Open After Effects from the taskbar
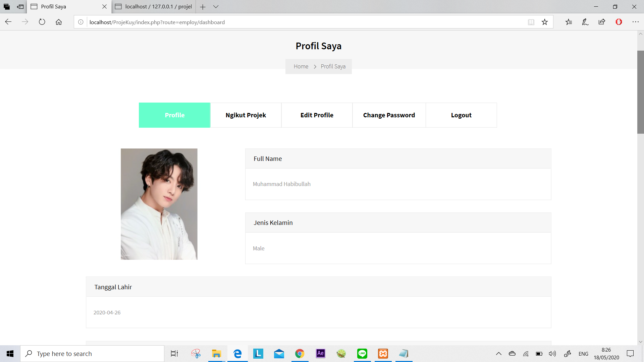This screenshot has width=644, height=362. [321, 353]
